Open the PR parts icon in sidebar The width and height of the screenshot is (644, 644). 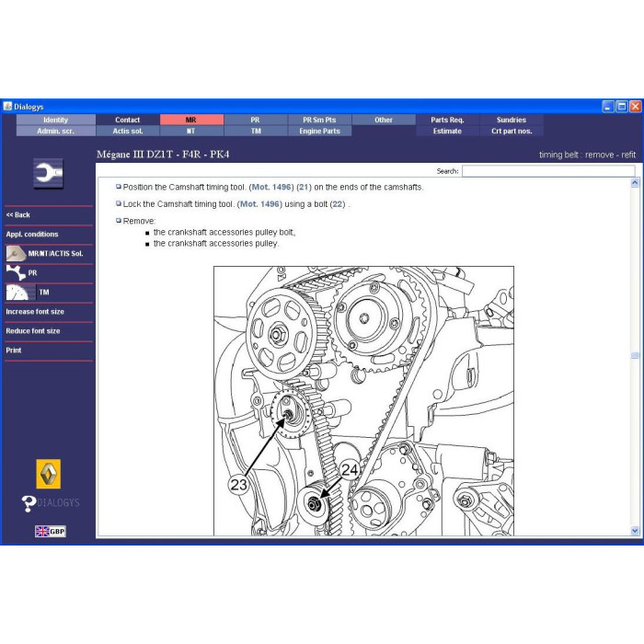[16, 272]
